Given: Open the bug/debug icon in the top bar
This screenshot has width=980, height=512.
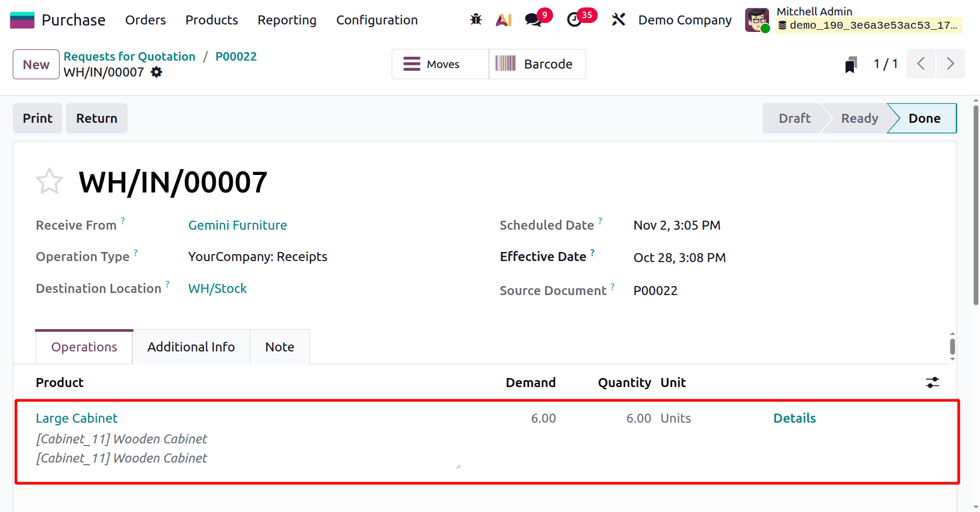Looking at the screenshot, I should pyautogui.click(x=476, y=19).
